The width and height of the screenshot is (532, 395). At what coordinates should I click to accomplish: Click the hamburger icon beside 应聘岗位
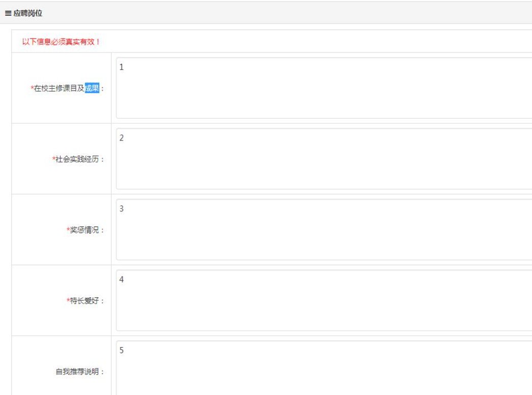8,13
